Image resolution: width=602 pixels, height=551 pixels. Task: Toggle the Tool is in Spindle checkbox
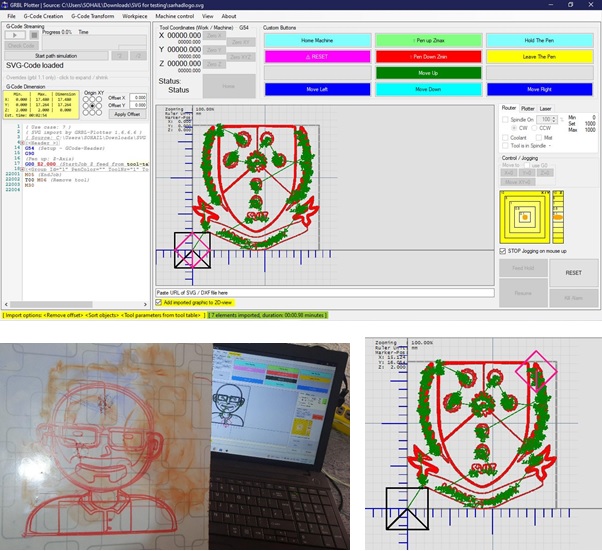click(x=505, y=146)
